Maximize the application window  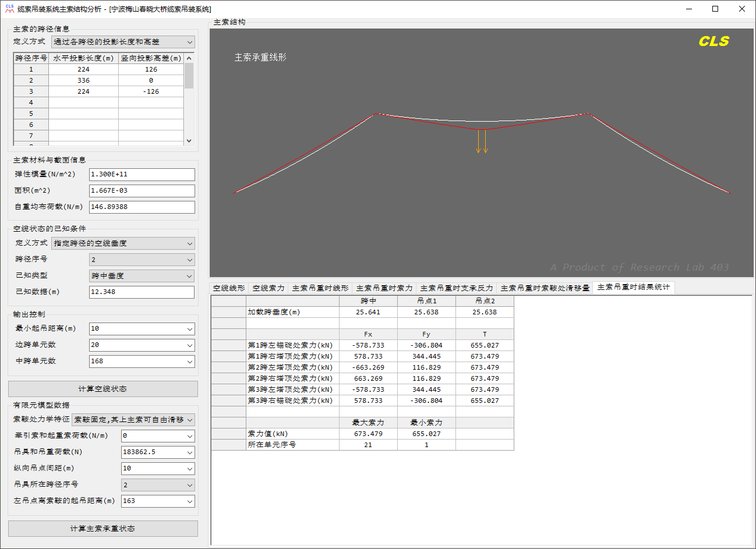[x=715, y=9]
